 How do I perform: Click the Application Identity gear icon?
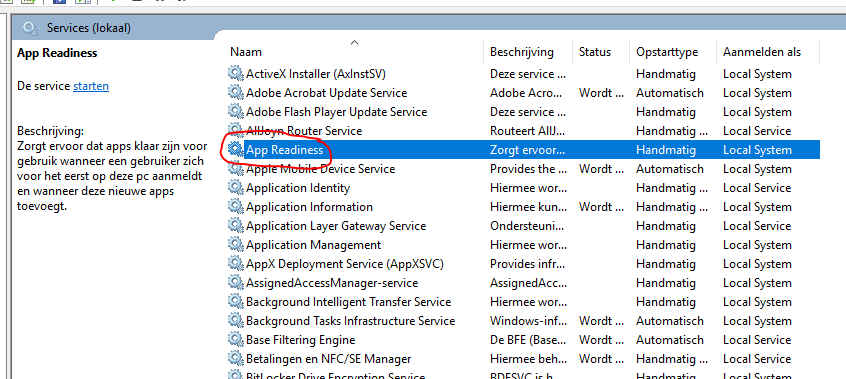pyautogui.click(x=235, y=187)
